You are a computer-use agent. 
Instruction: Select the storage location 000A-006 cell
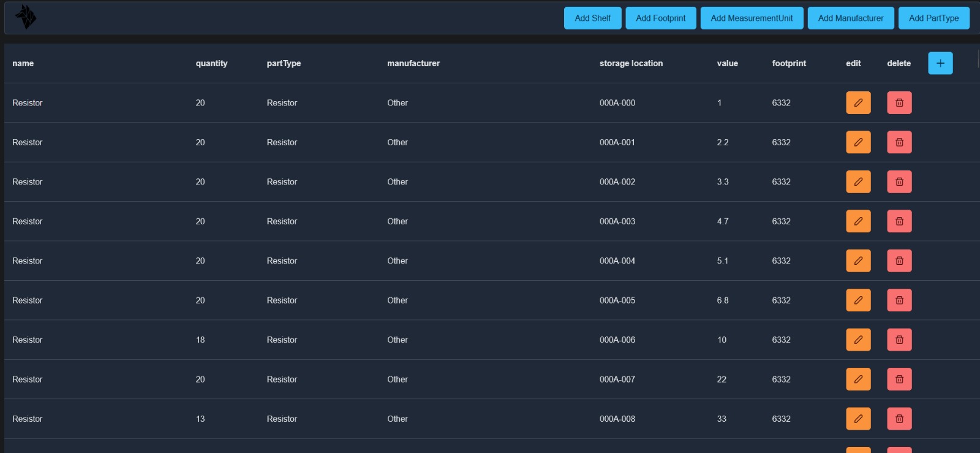click(617, 340)
